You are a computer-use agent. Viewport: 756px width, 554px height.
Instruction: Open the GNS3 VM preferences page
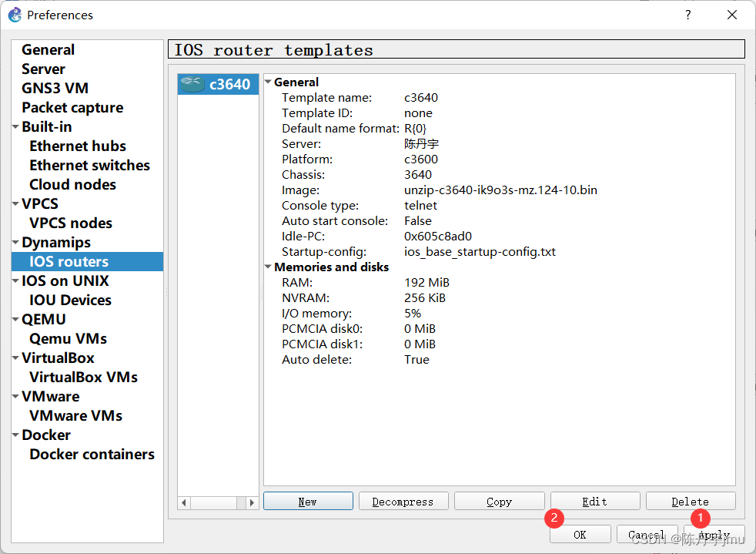click(x=55, y=89)
